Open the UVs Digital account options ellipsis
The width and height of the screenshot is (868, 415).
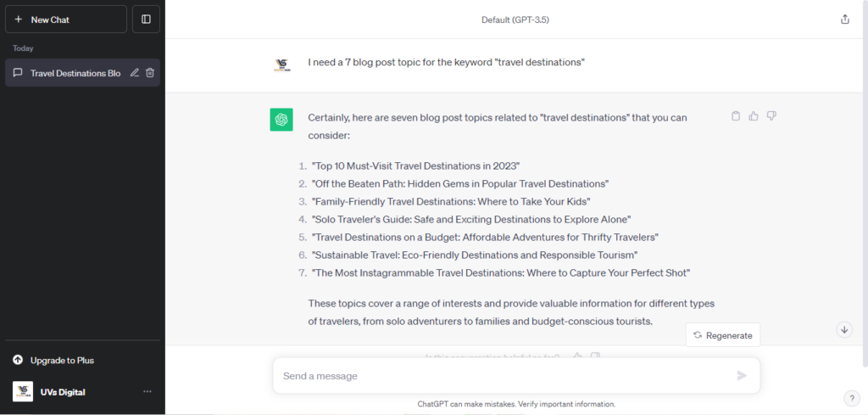(x=147, y=392)
